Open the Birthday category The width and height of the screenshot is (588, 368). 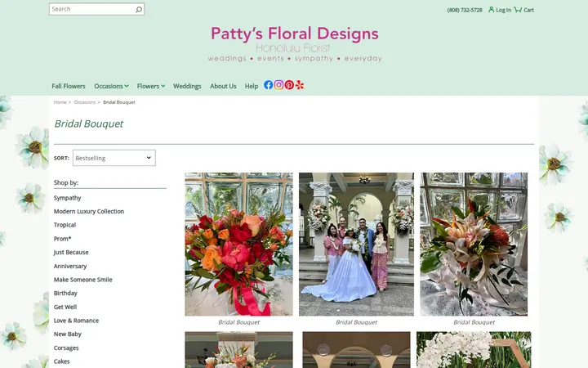click(65, 293)
